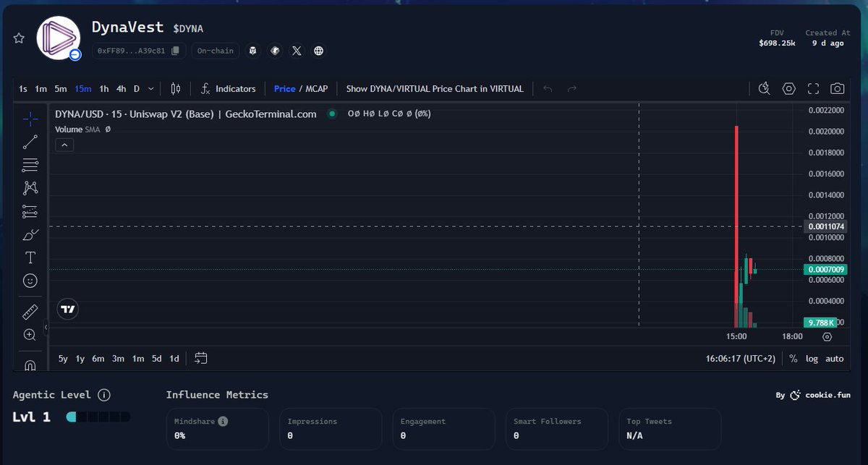
Task: Enter fullscreen chart mode
Action: click(x=813, y=89)
